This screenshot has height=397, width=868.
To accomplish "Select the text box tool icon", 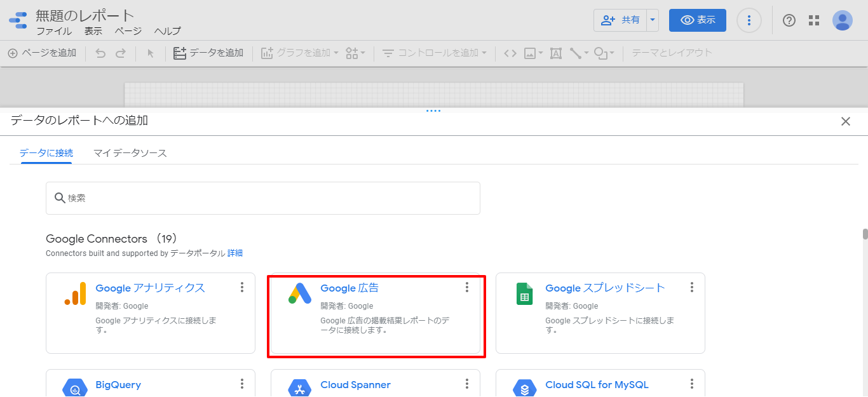I will click(556, 53).
